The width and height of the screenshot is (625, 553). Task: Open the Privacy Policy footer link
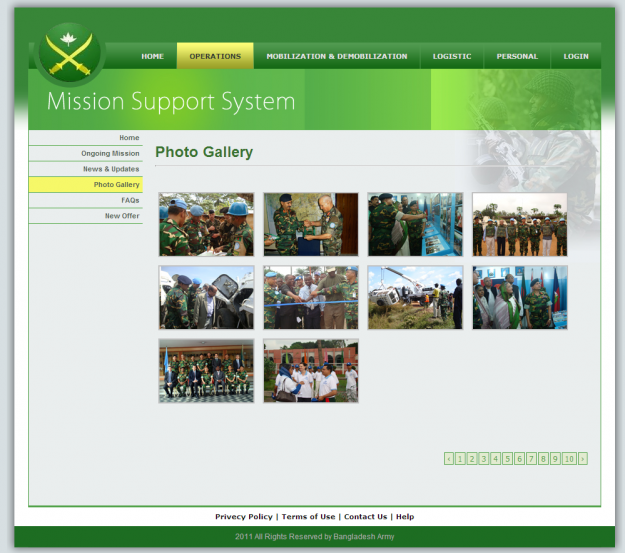point(243,517)
